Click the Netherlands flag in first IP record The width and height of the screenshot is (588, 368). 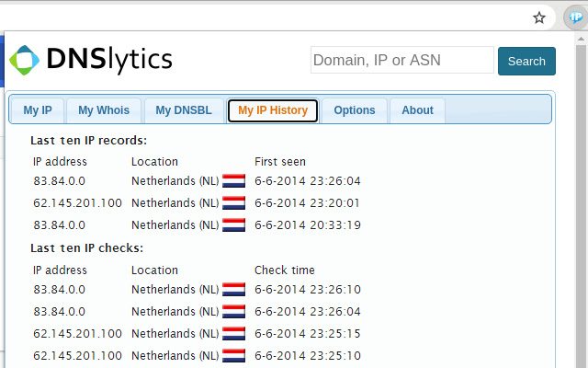[233, 181]
